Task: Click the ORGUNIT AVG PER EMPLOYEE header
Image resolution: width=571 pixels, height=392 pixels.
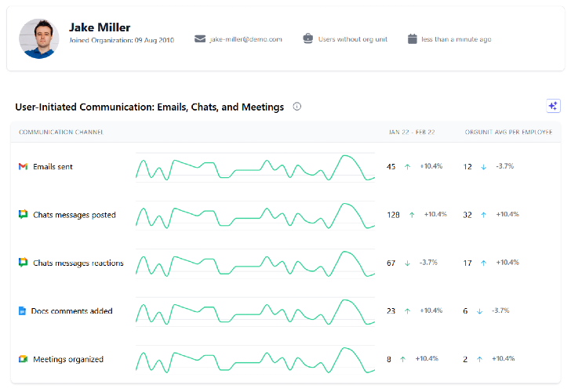Action: click(508, 132)
